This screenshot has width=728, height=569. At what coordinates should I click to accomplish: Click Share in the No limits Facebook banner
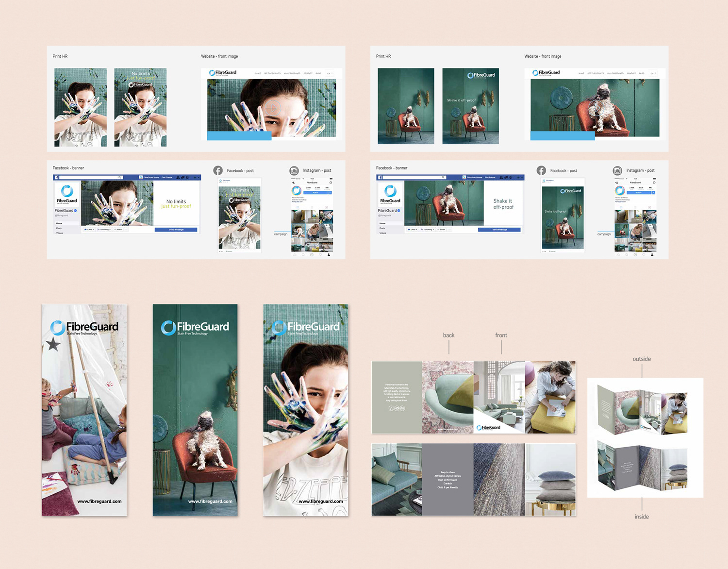(x=118, y=229)
